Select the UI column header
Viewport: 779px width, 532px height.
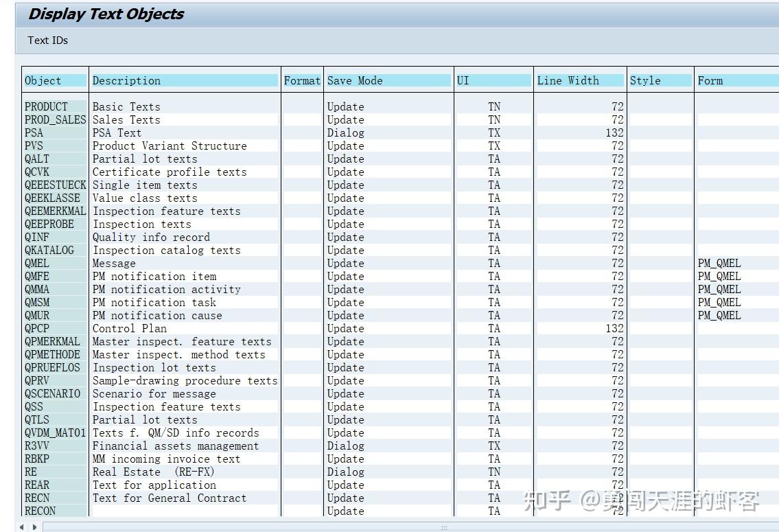pos(493,80)
